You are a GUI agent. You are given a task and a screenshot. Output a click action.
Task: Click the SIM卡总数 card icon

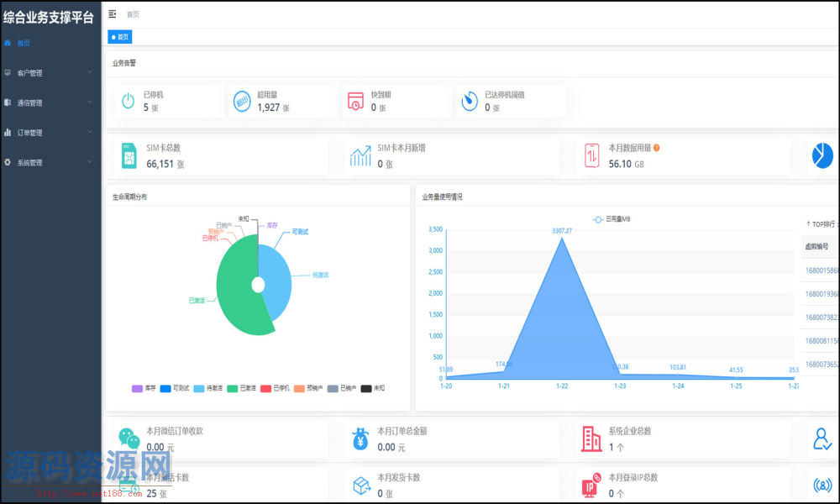click(x=129, y=155)
